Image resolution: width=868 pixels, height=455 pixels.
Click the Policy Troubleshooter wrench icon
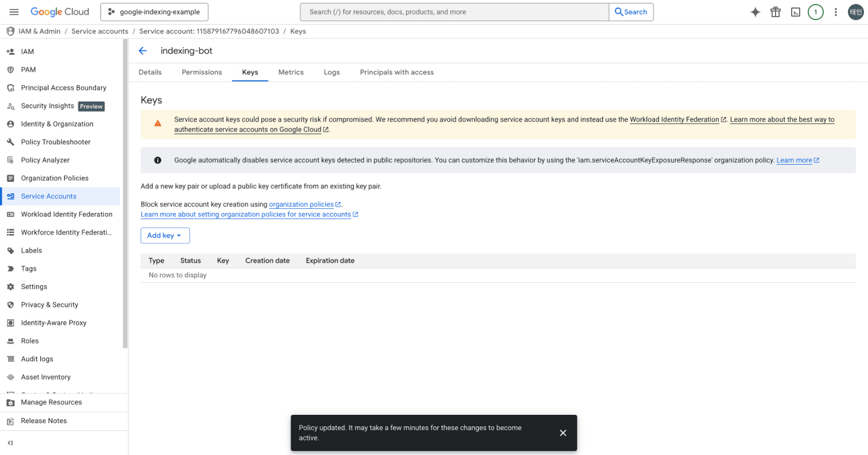10,142
